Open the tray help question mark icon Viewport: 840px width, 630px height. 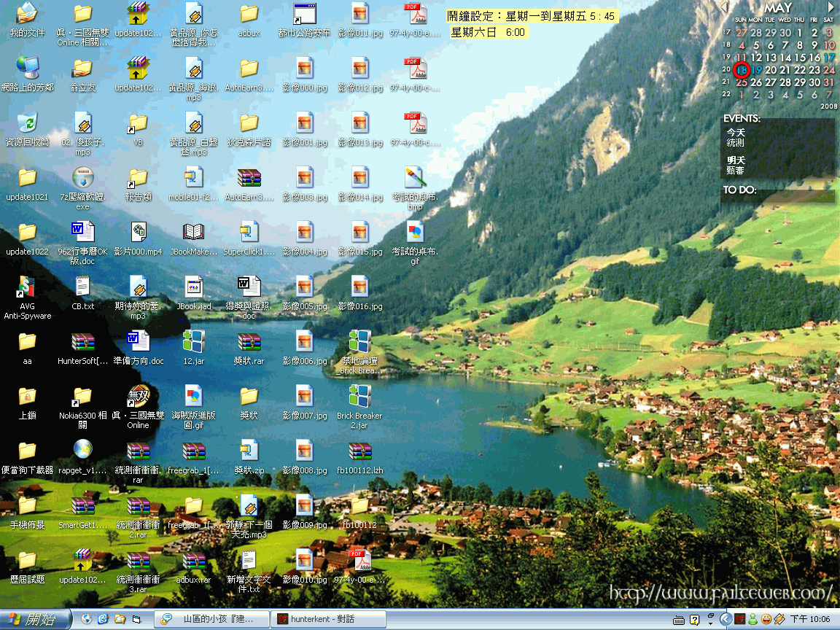[x=695, y=620]
